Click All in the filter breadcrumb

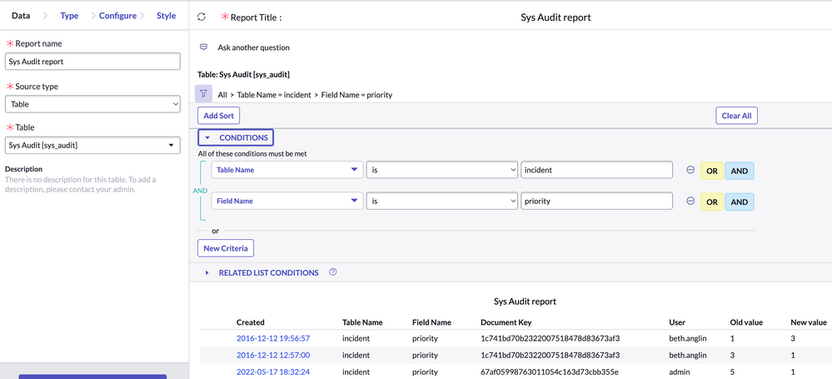click(x=222, y=94)
